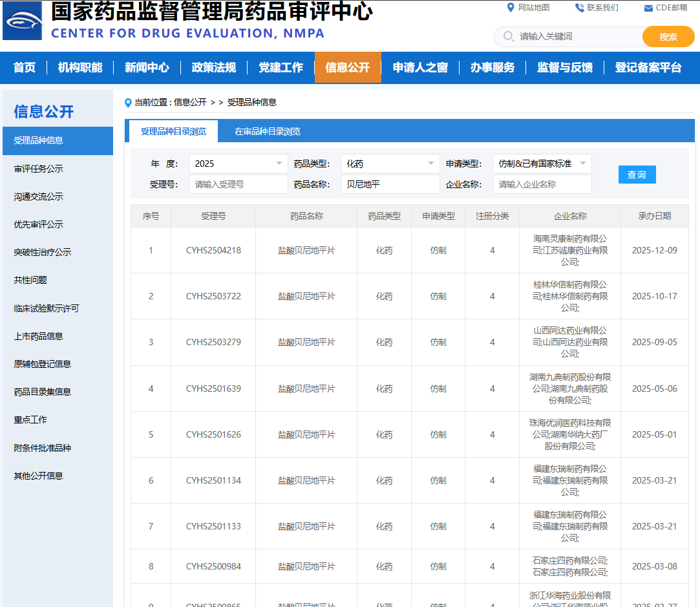Click the search magnifier icon
The height and width of the screenshot is (607, 700).
coord(508,37)
